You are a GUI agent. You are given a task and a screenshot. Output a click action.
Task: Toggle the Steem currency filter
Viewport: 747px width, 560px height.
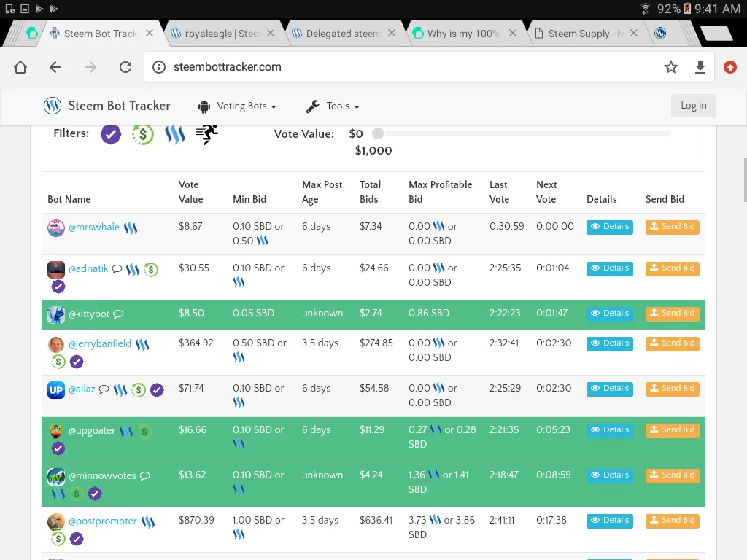click(175, 135)
